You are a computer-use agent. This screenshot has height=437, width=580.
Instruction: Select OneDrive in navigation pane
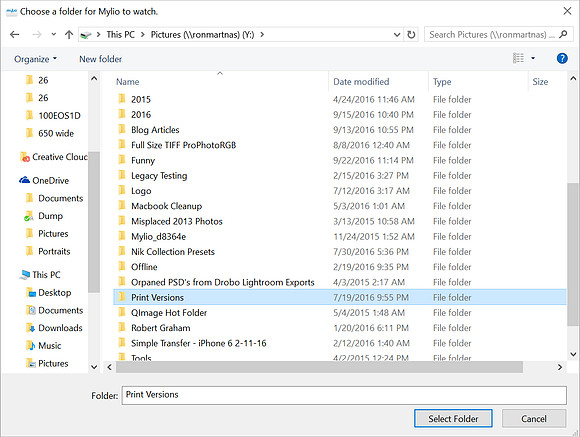50,181
